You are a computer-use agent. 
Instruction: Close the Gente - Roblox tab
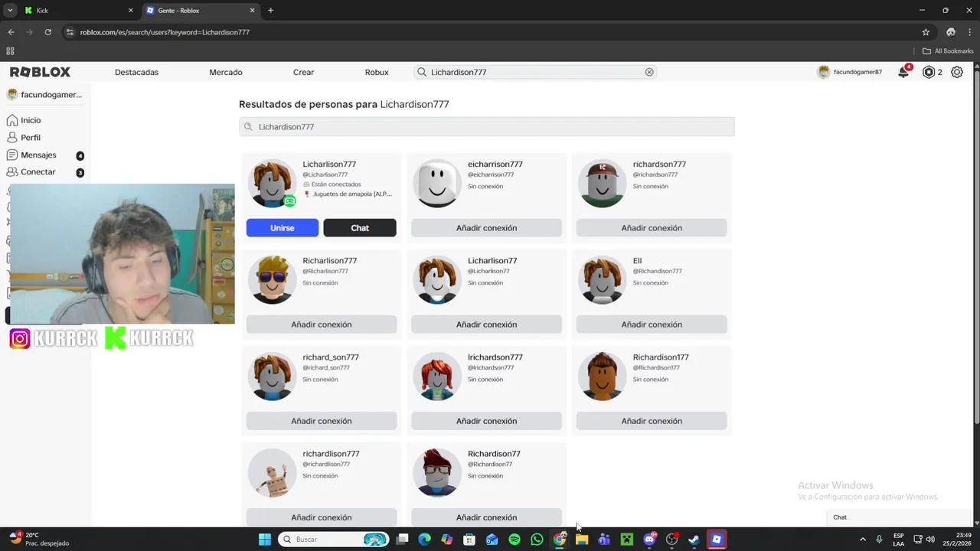[253, 11]
